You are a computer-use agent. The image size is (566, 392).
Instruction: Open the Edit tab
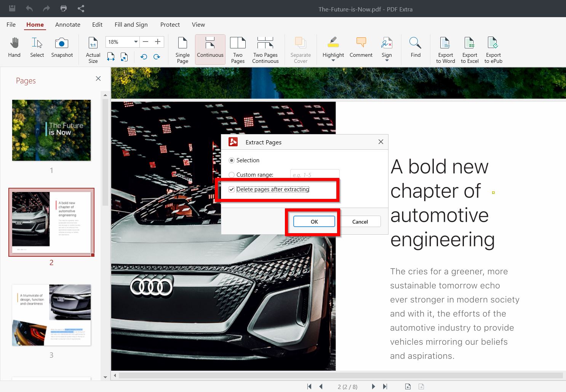point(97,24)
